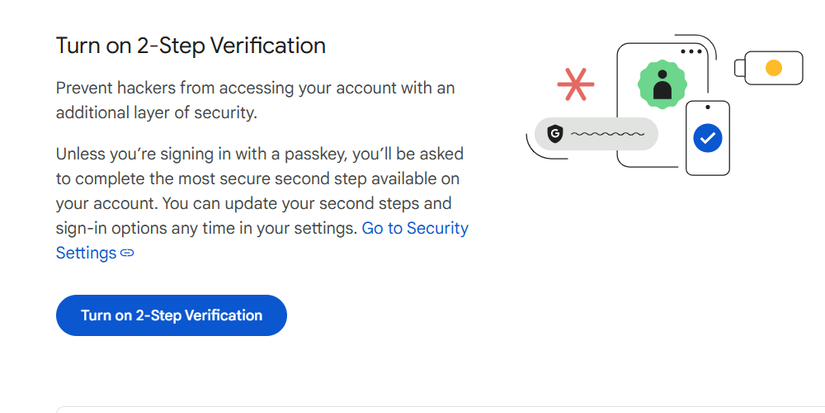Click the security key's small connector tip
825x413 pixels.
coord(740,69)
